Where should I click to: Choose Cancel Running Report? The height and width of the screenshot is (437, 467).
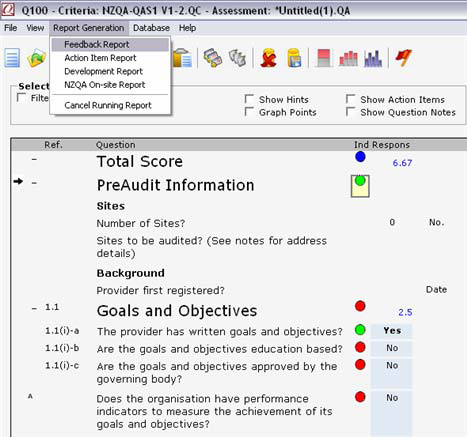click(110, 105)
